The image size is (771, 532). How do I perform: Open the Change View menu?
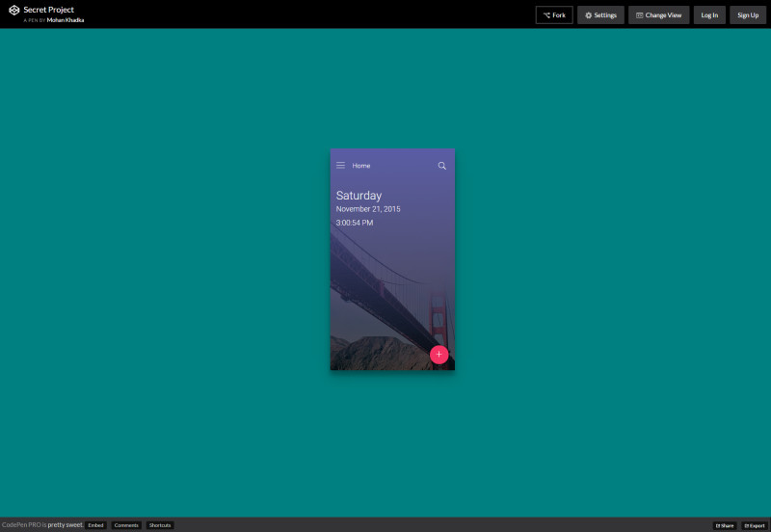[658, 15]
